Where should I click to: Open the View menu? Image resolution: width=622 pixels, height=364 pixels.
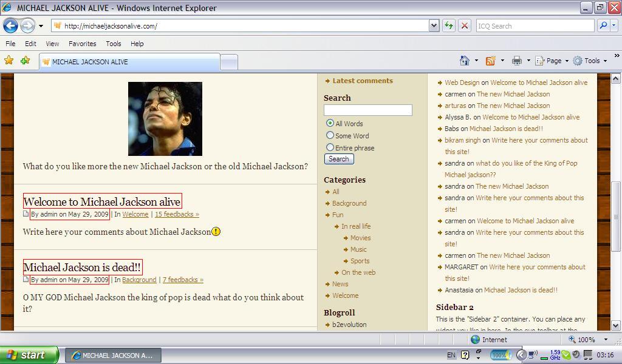tap(52, 44)
